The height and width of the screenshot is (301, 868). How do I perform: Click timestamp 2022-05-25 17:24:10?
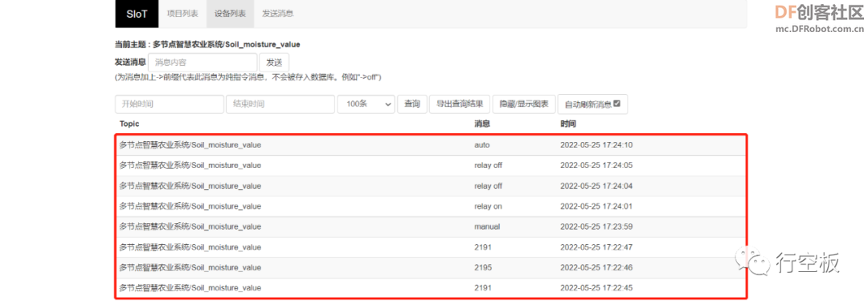click(x=596, y=145)
